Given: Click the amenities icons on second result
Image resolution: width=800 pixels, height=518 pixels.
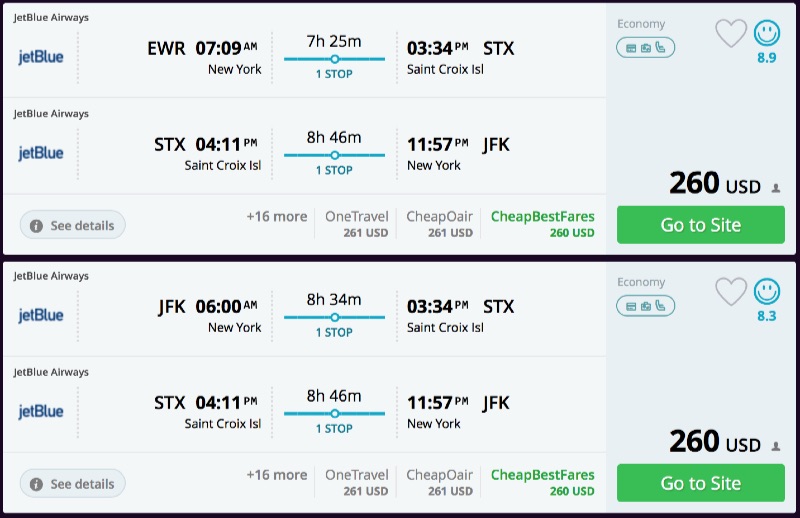Looking at the screenshot, I should [x=645, y=305].
